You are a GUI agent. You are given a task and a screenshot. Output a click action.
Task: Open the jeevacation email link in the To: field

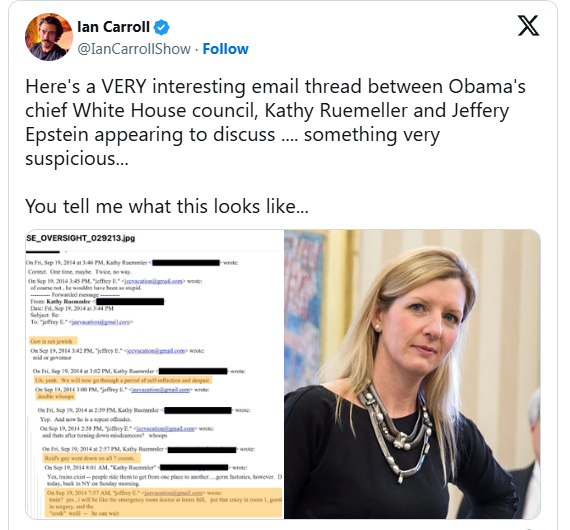click(101, 322)
